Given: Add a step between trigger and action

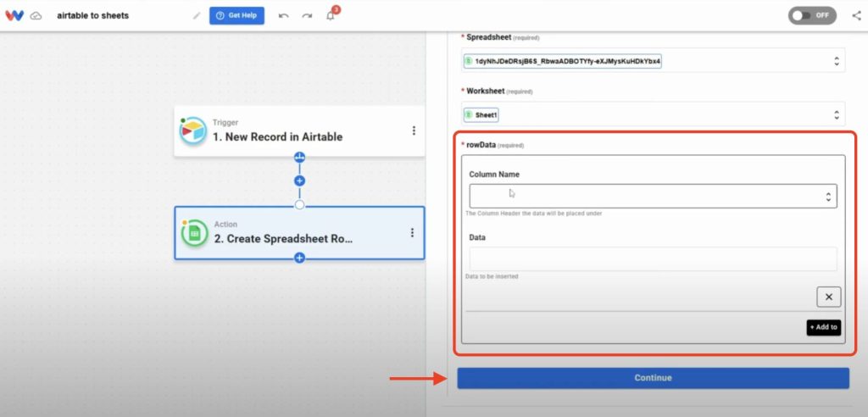Looking at the screenshot, I should [299, 181].
